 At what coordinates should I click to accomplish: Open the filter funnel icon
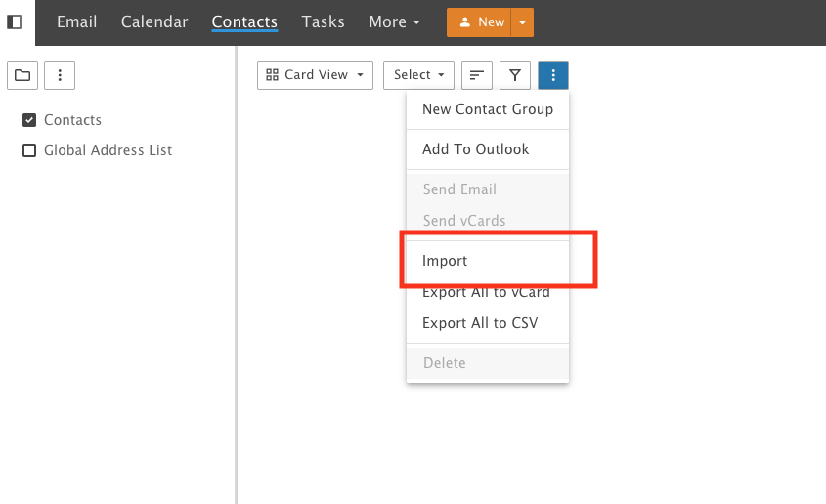tap(515, 75)
